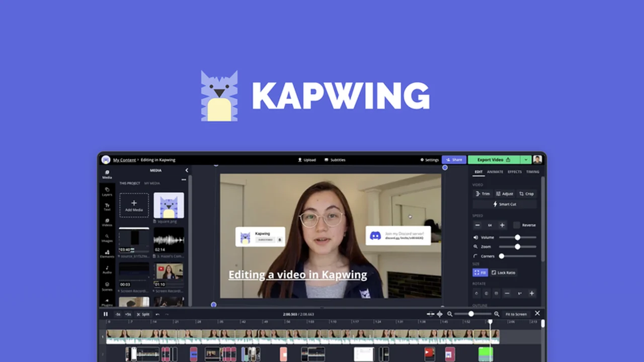This screenshot has width=644, height=362.
Task: Click the Kapwing workspace avatar icon
Action: pos(106,160)
